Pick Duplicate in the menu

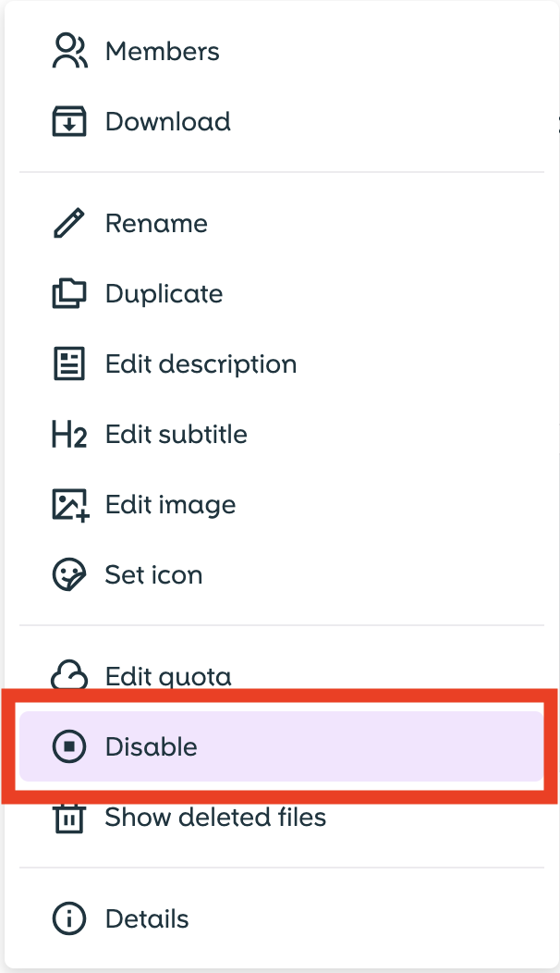[164, 293]
